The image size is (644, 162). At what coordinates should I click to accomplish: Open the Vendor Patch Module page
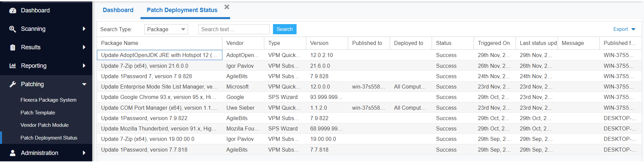coord(44,125)
